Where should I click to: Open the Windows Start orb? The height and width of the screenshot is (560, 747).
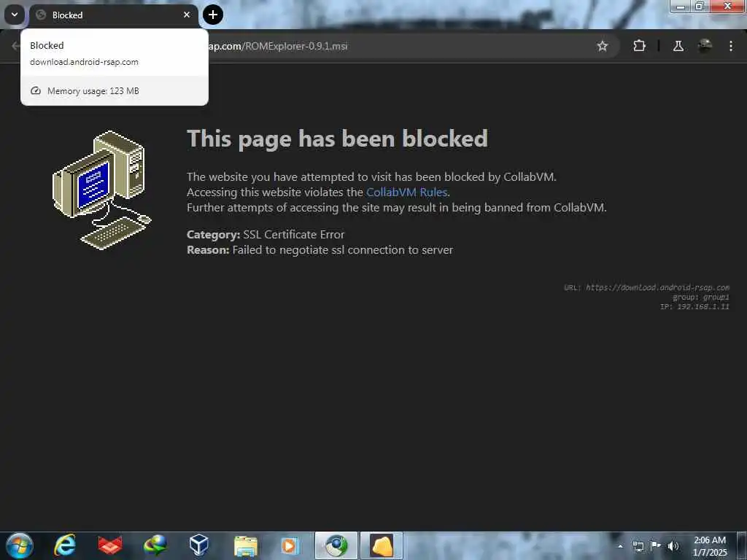click(x=19, y=545)
